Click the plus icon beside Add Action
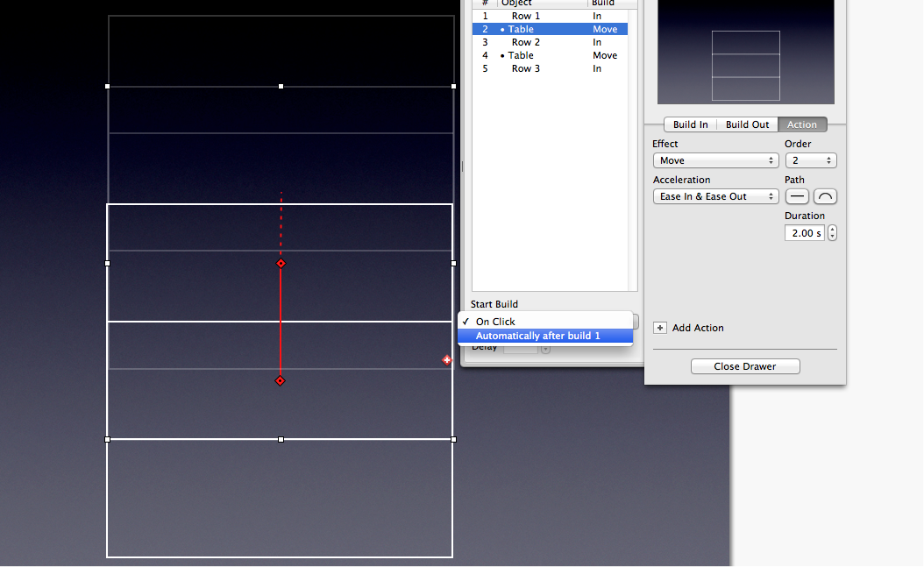924x567 pixels. (660, 328)
